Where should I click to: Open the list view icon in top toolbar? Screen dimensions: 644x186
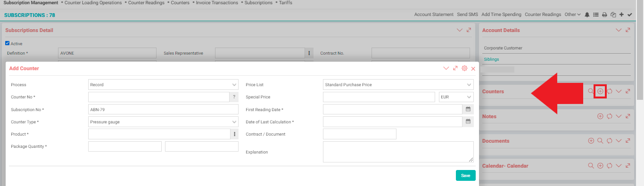[x=595, y=15]
